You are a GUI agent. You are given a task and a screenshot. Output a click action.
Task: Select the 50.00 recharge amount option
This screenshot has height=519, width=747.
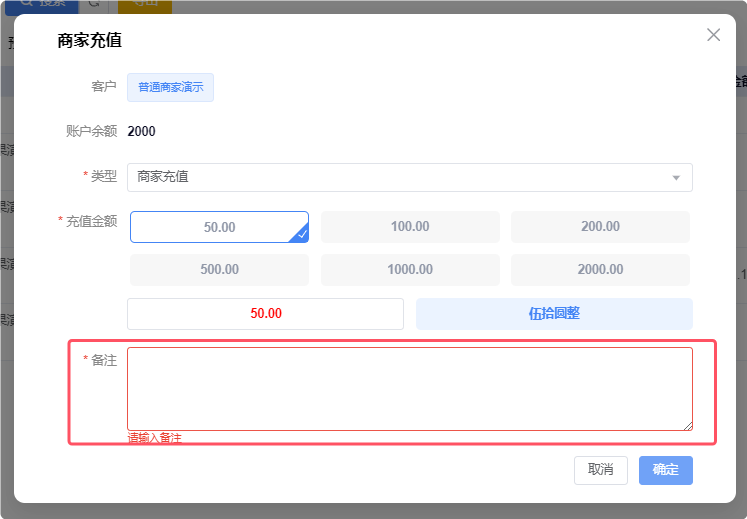click(219, 227)
